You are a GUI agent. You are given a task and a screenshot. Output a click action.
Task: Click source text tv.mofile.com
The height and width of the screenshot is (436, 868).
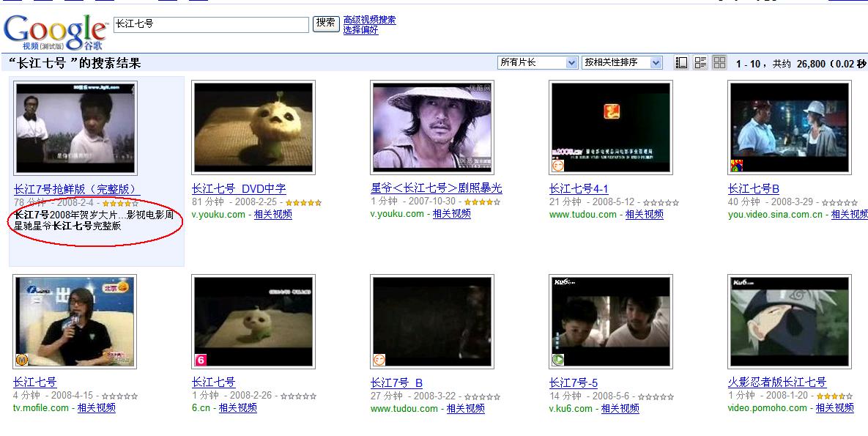click(x=41, y=407)
